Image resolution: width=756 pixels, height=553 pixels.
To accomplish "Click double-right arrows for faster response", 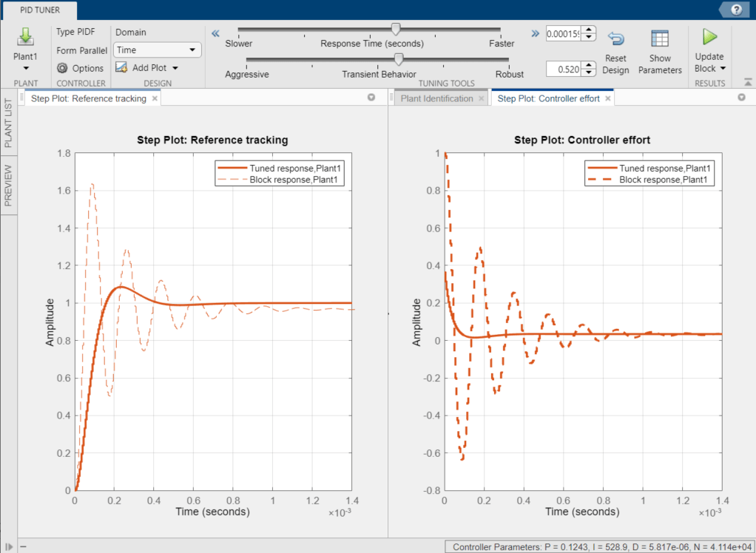I will coord(535,33).
